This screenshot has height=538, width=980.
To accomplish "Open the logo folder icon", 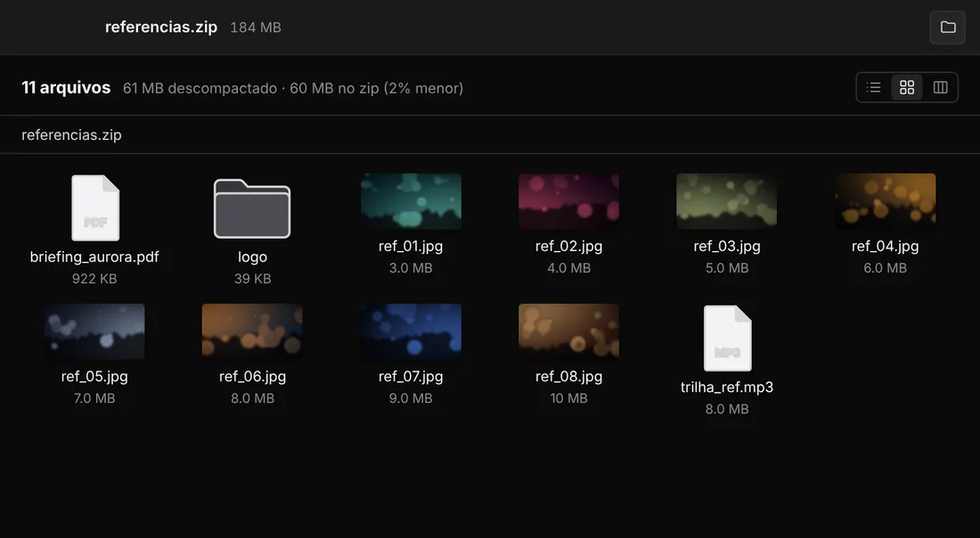I will pyautogui.click(x=252, y=208).
